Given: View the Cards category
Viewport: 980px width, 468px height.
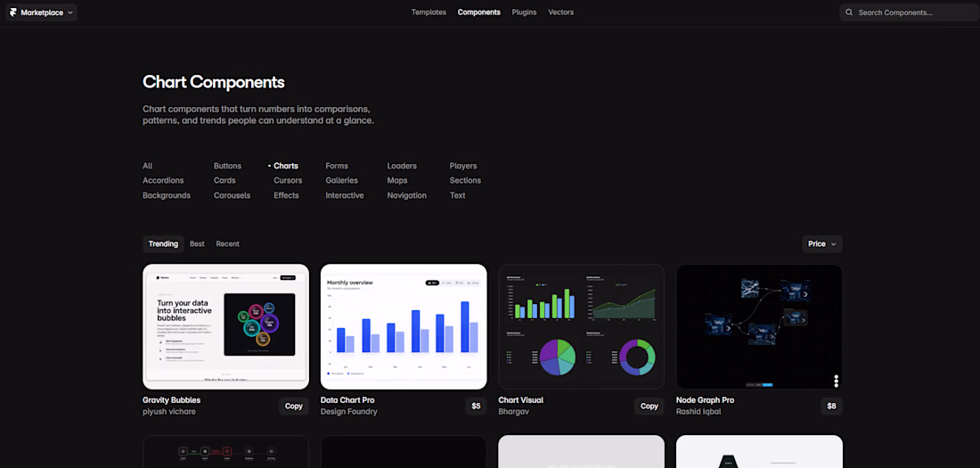Looking at the screenshot, I should pyautogui.click(x=225, y=180).
